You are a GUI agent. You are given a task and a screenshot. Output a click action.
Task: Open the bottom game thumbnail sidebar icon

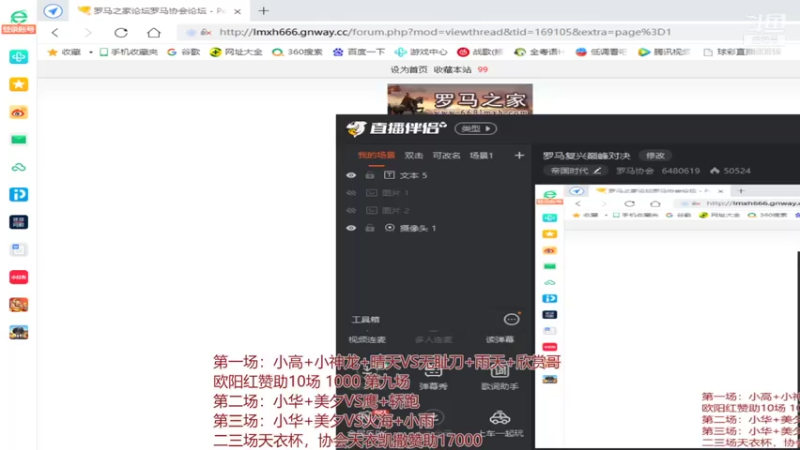[x=18, y=332]
